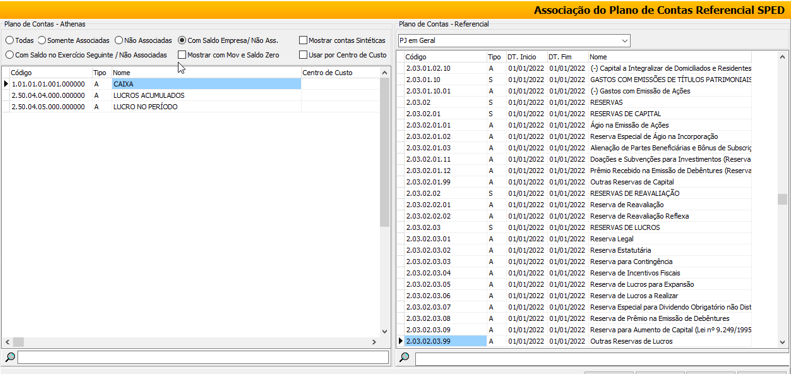Select the LUCROS ACUMULADOS row

pyautogui.click(x=191, y=95)
